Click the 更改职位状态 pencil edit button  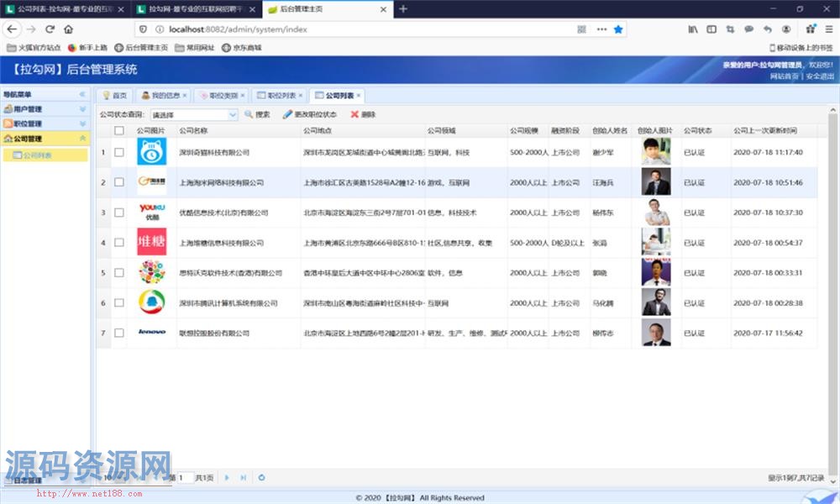309,114
